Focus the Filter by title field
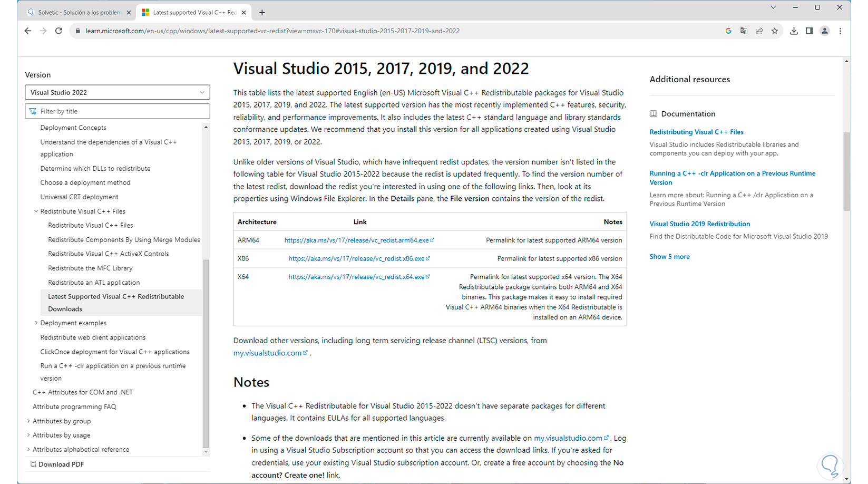 click(118, 111)
